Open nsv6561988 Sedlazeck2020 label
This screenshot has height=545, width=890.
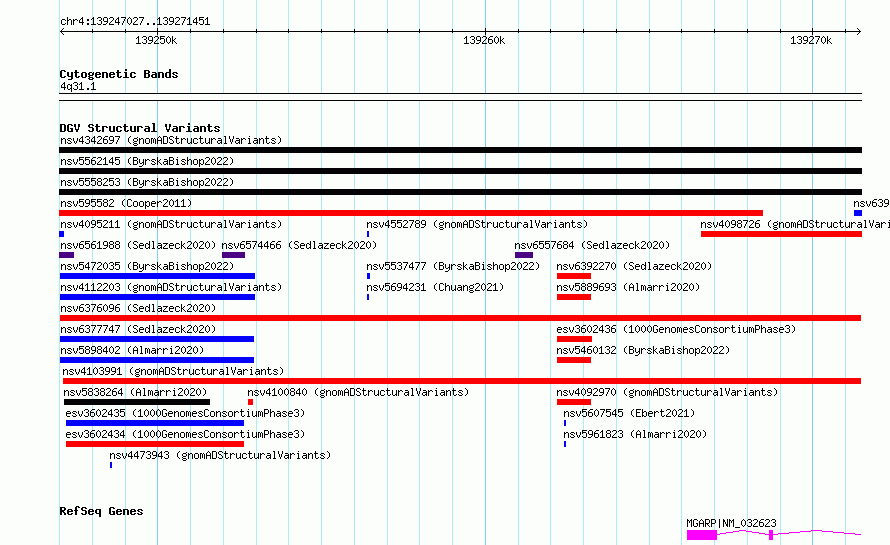pyautogui.click(x=138, y=245)
